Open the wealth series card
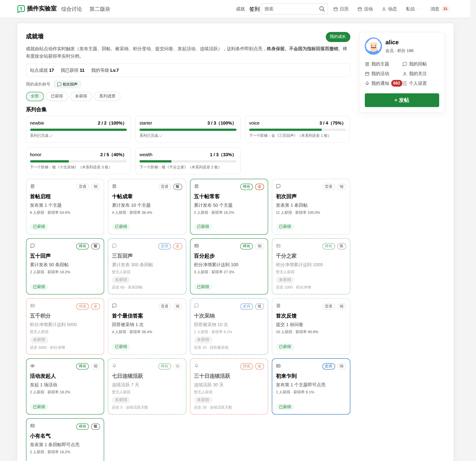This screenshot has height=461, width=476. (188, 161)
